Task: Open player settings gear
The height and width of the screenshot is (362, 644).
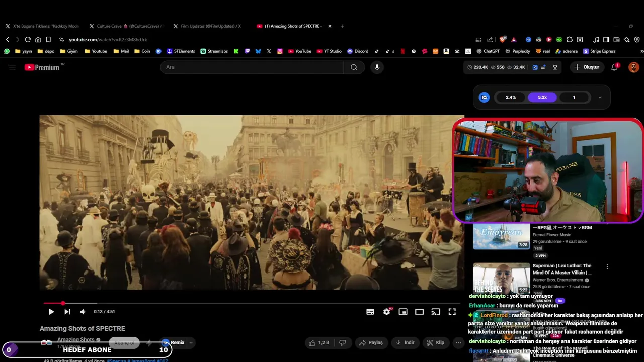Action: pyautogui.click(x=386, y=312)
